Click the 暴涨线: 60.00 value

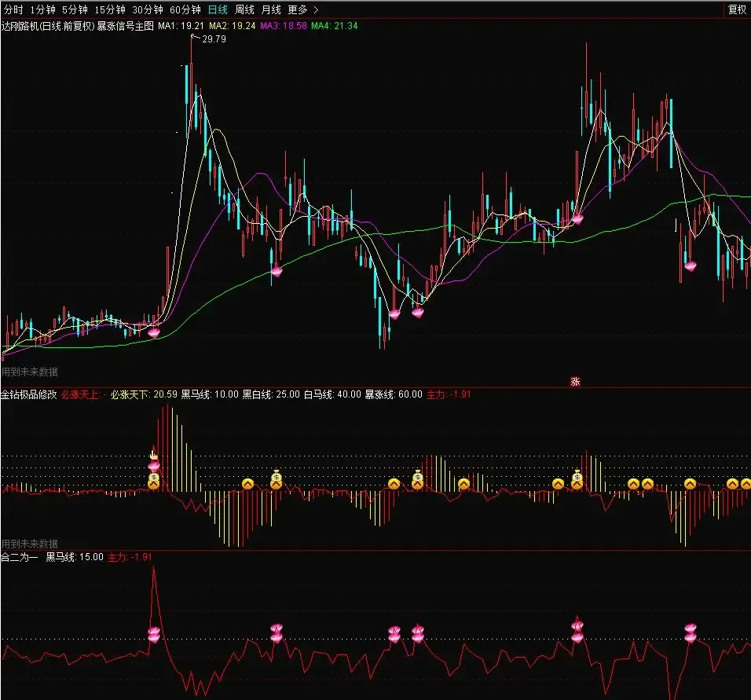[x=394, y=394]
